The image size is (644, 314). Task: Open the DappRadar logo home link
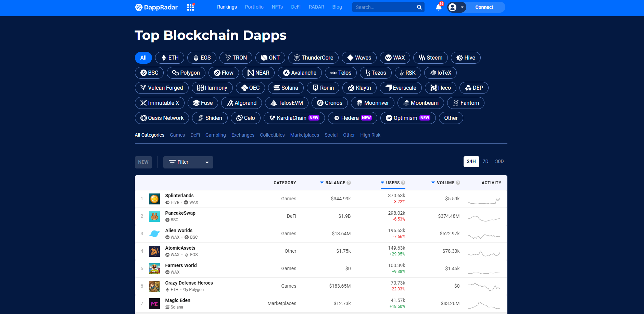[x=156, y=7]
